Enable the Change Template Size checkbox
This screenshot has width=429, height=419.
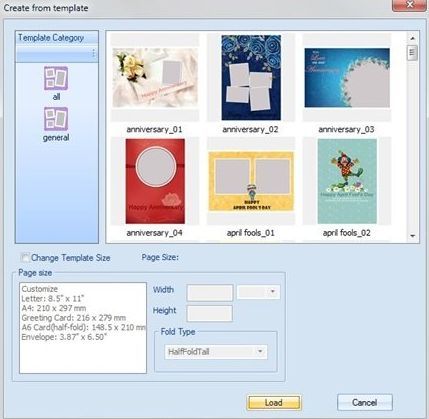pyautogui.click(x=25, y=257)
